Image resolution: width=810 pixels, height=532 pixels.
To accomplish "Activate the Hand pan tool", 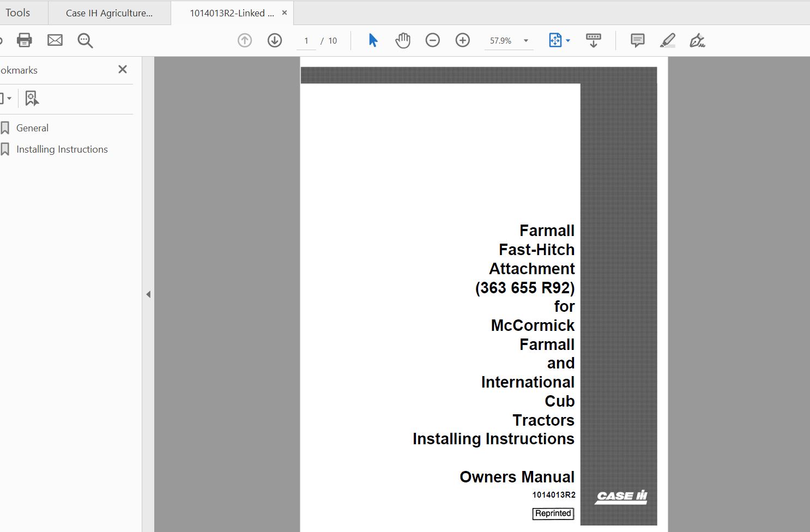I will pyautogui.click(x=403, y=40).
